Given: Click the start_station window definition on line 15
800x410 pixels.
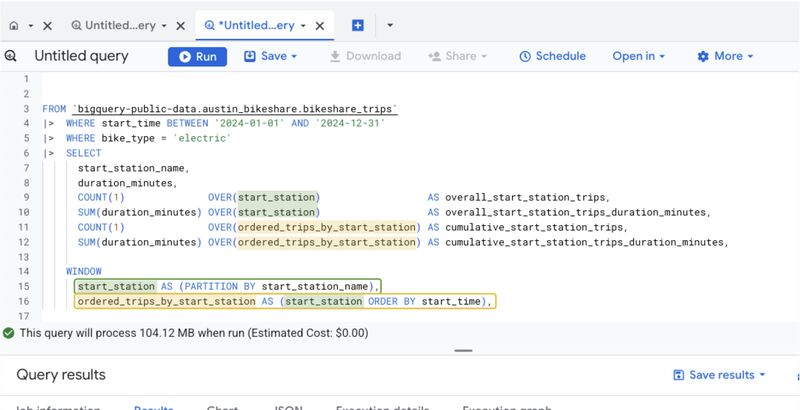Looking at the screenshot, I should coord(228,286).
